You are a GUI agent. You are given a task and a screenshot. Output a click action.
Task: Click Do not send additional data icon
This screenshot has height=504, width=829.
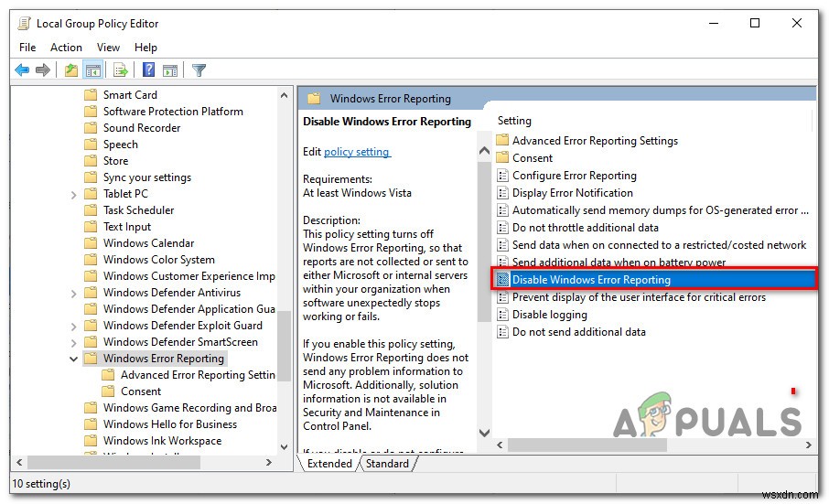coord(502,332)
